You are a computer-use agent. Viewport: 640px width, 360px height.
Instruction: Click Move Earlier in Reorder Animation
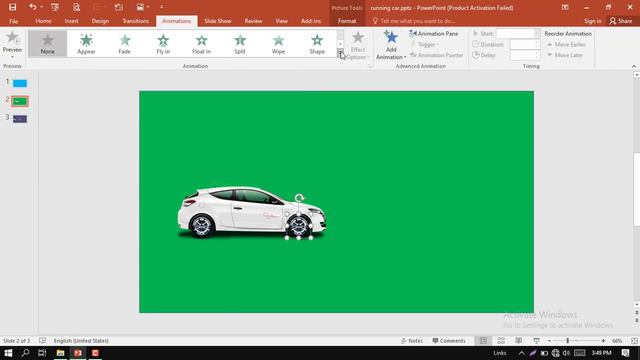click(x=566, y=44)
